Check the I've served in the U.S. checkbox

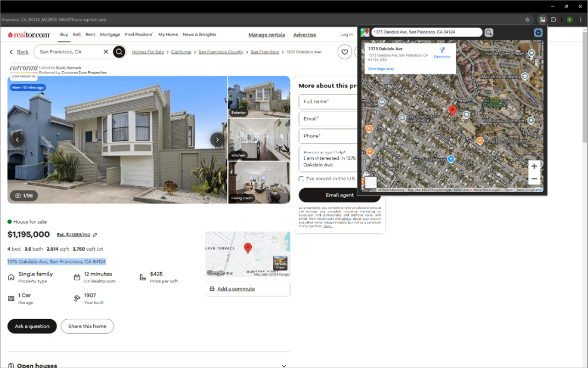301,178
